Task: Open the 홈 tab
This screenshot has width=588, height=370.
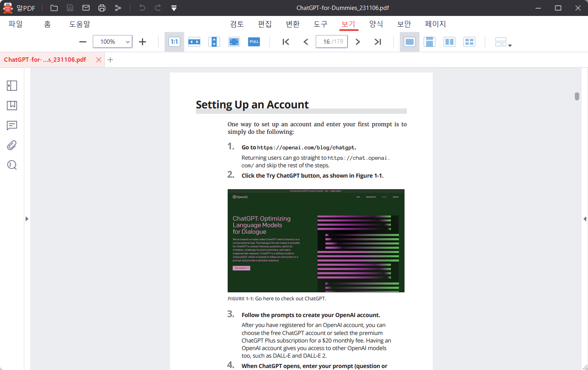Action: [47, 24]
